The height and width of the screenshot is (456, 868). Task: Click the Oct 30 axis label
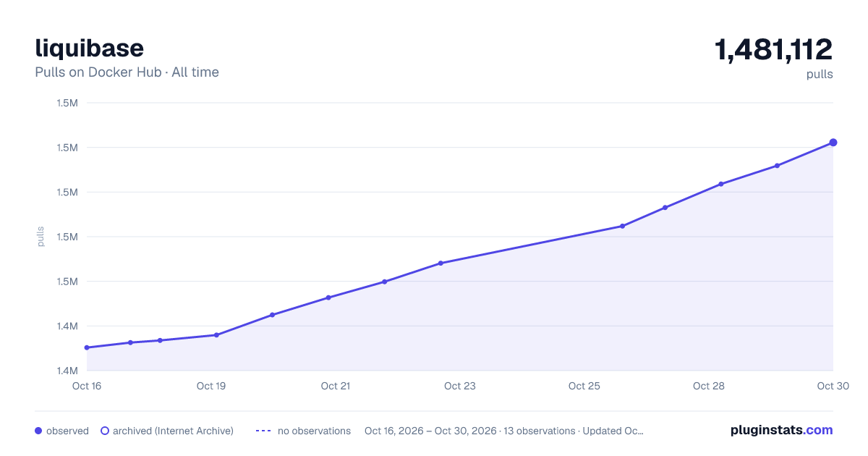[832, 386]
